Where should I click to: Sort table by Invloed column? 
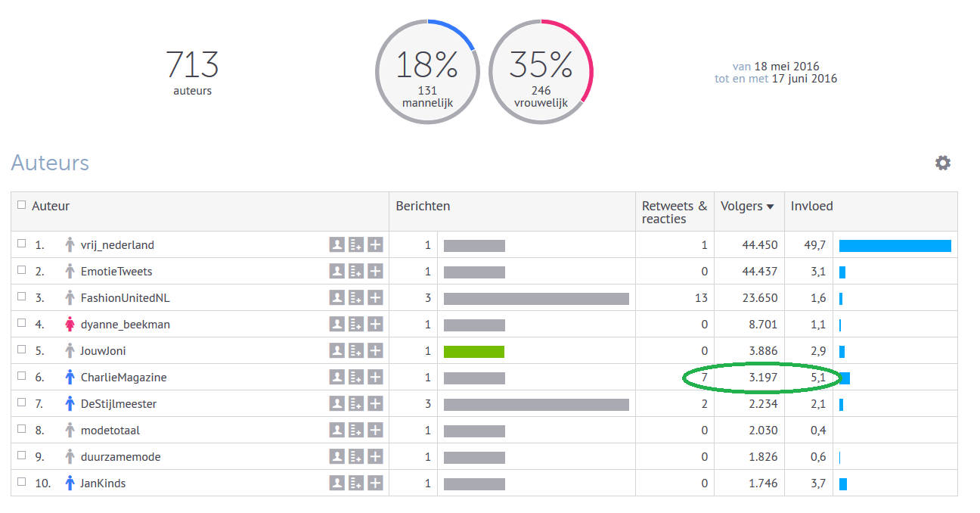[x=811, y=206]
